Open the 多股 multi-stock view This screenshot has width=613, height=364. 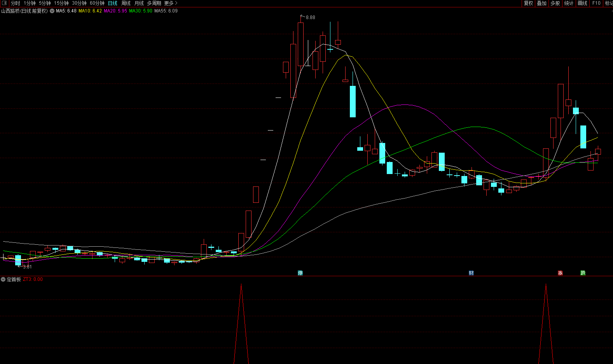point(555,3)
